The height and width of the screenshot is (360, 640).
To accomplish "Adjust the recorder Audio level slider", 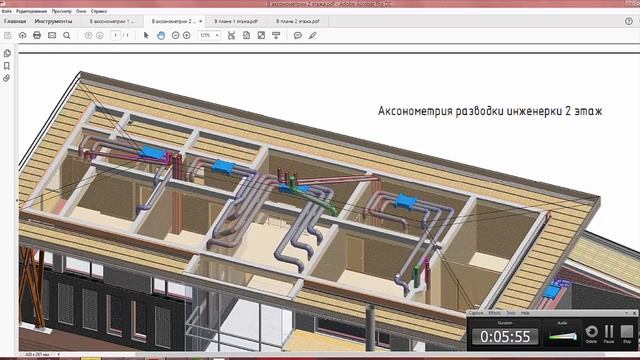I will point(562,337).
